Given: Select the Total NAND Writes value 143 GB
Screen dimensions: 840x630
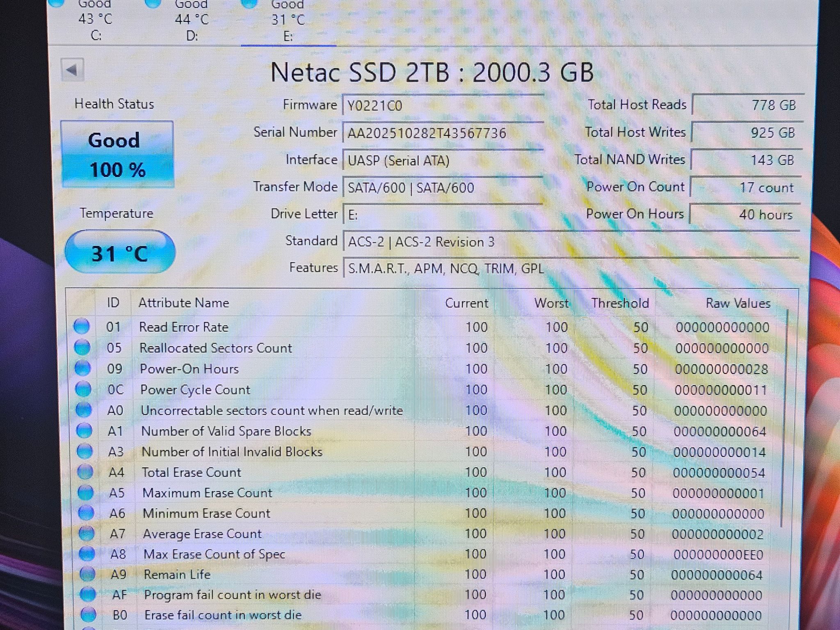Looking at the screenshot, I should 746,160.
